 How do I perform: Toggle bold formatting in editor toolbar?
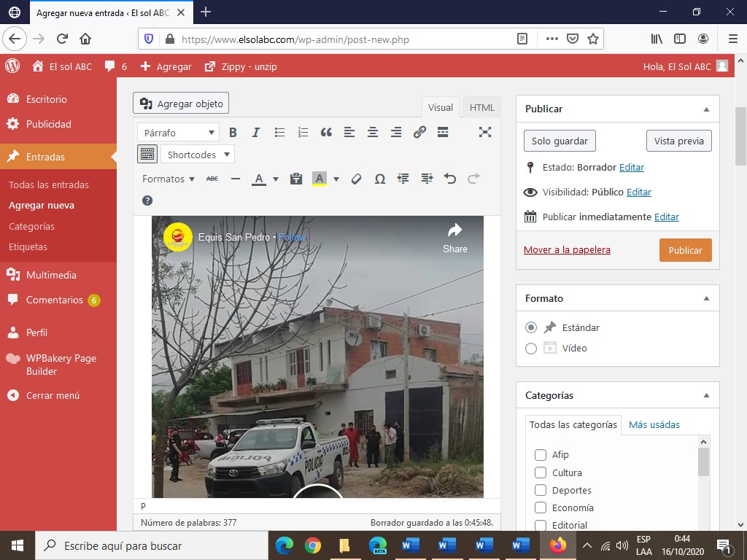(x=233, y=133)
